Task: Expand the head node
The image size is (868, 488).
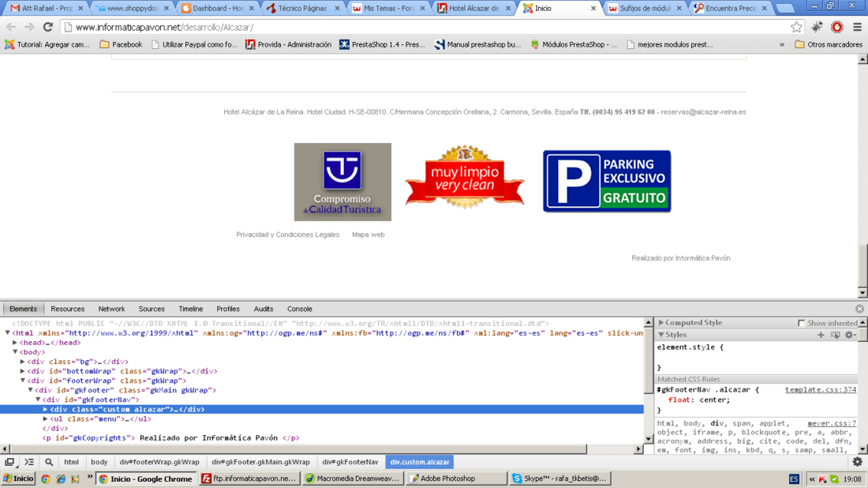Action: tap(15, 343)
